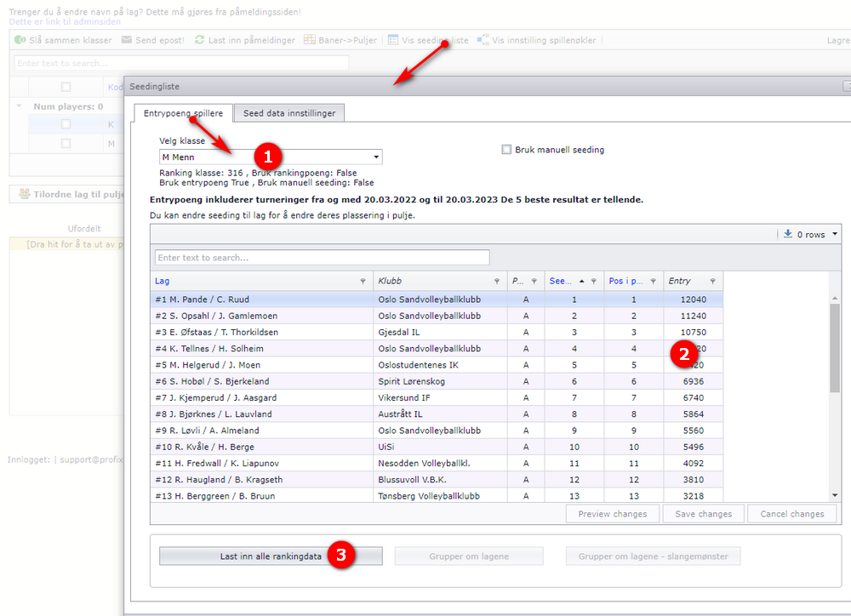The width and height of the screenshot is (851, 616).
Task: Open the filter icon on the Lag column
Action: pos(363,281)
